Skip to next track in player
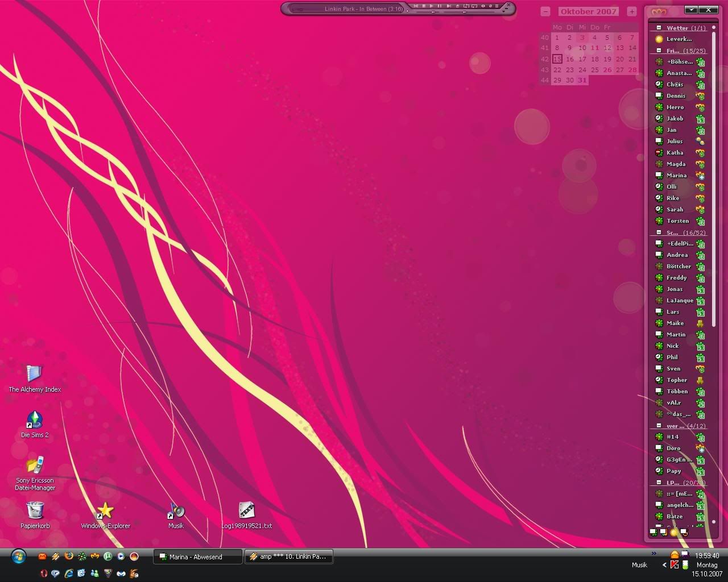The height and width of the screenshot is (582, 728). pos(448,6)
